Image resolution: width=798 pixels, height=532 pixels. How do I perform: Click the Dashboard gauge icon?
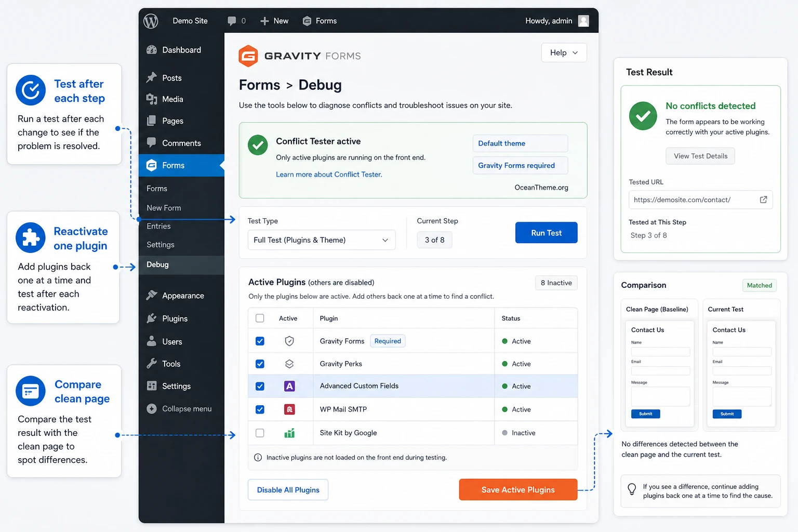click(152, 50)
